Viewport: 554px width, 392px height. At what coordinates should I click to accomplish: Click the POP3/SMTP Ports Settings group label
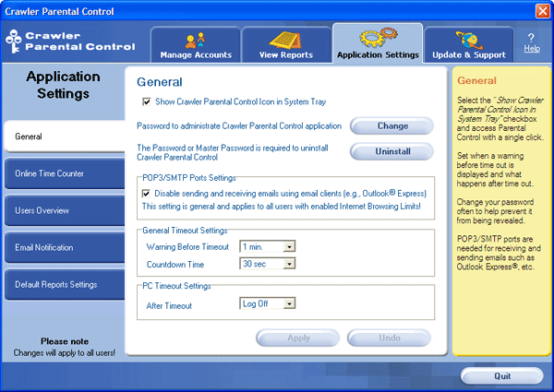(x=189, y=178)
